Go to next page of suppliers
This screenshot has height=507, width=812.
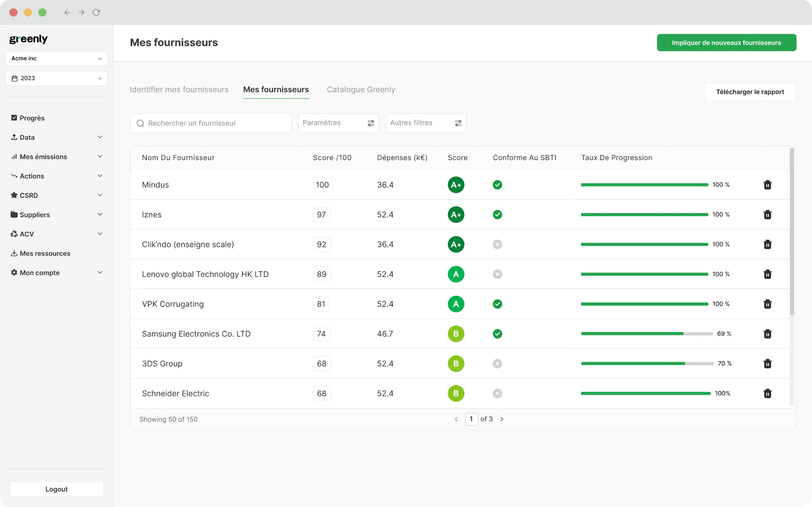pyautogui.click(x=501, y=419)
